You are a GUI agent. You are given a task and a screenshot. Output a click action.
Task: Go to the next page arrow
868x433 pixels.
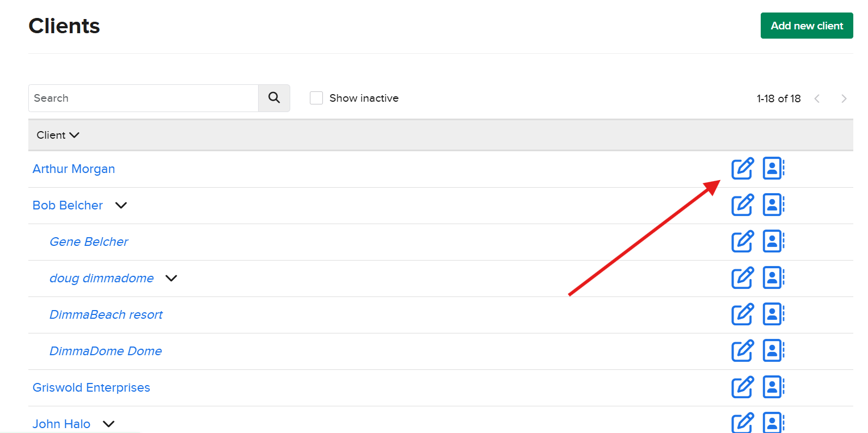843,98
